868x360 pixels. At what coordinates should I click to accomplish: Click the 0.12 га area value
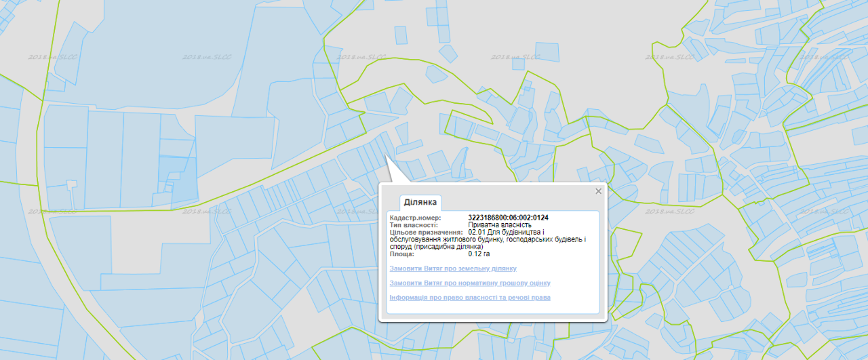479,254
